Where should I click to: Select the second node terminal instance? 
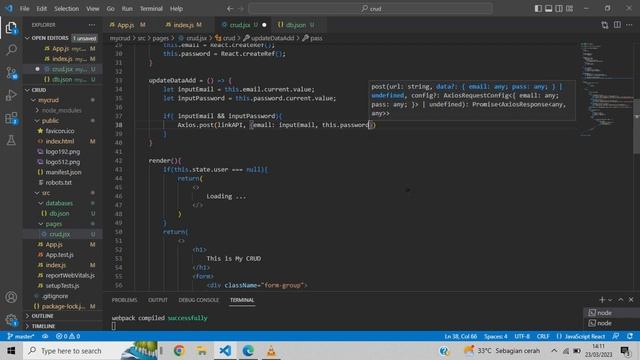point(611,323)
